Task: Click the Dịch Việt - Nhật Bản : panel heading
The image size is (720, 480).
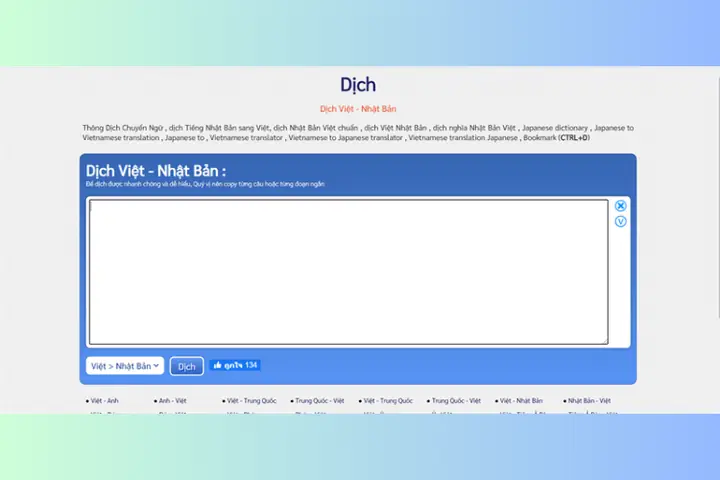Action: [x=156, y=171]
